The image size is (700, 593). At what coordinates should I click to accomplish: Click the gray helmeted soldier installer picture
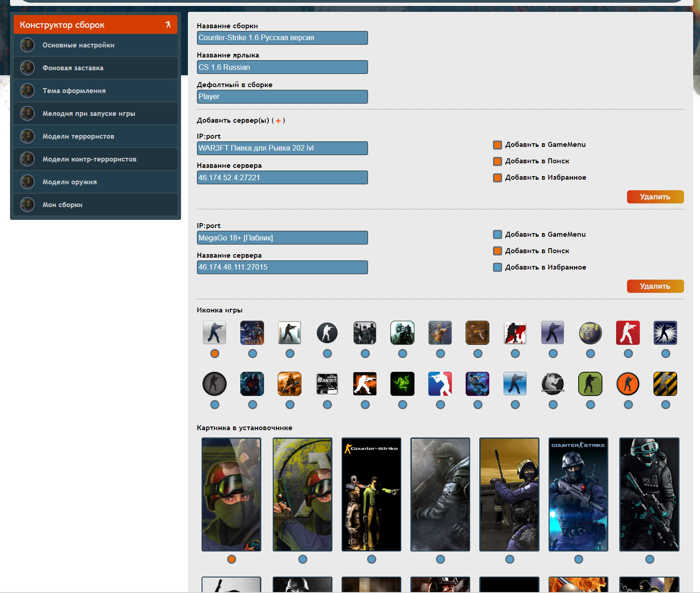[440, 494]
